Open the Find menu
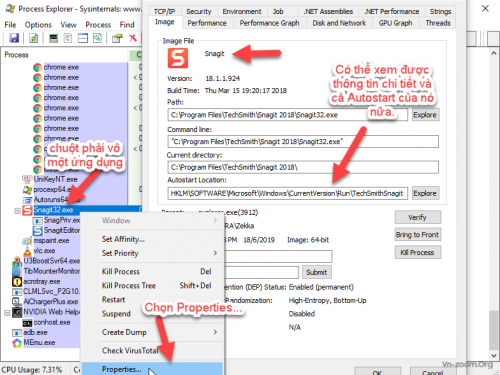This screenshot has height=375, width=500. tap(127, 25)
